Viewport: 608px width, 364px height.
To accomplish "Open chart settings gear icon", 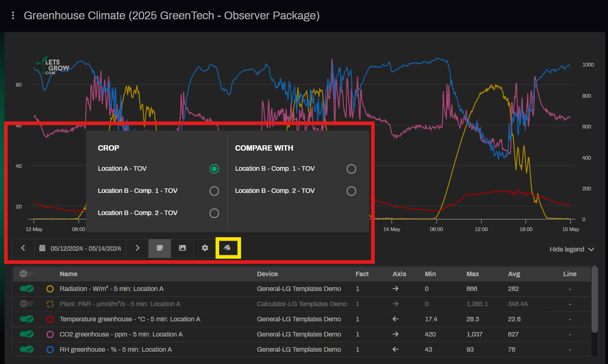I will point(205,248).
